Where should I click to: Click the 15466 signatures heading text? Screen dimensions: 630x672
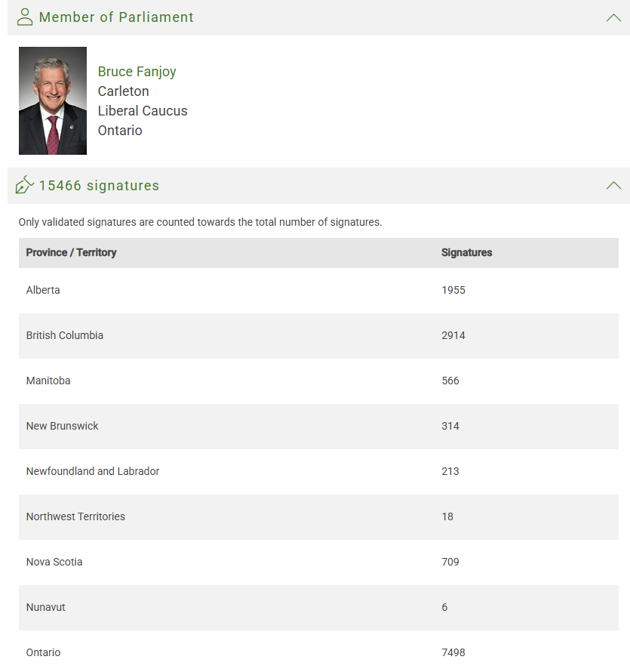tap(99, 186)
